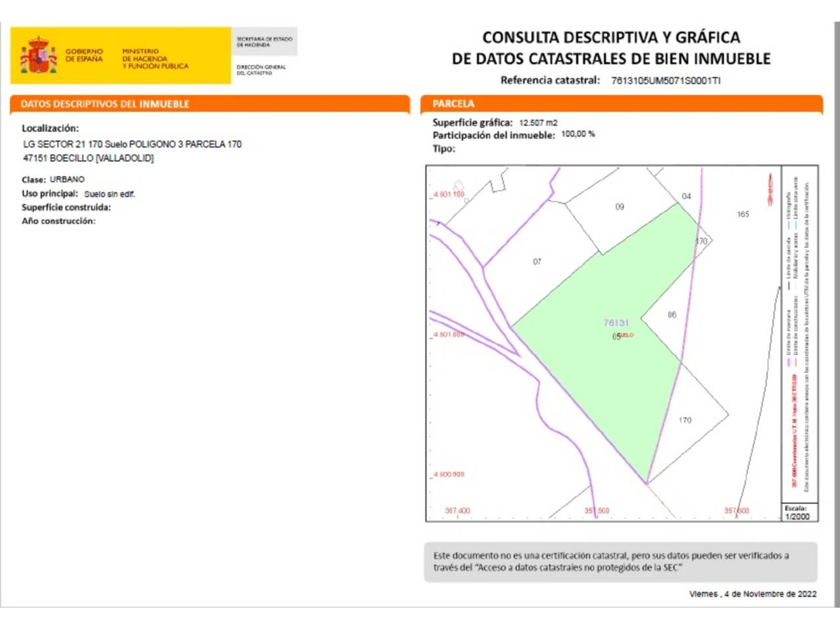Click the "Año construcción:" label
The height and width of the screenshot is (630, 840).
point(58,221)
